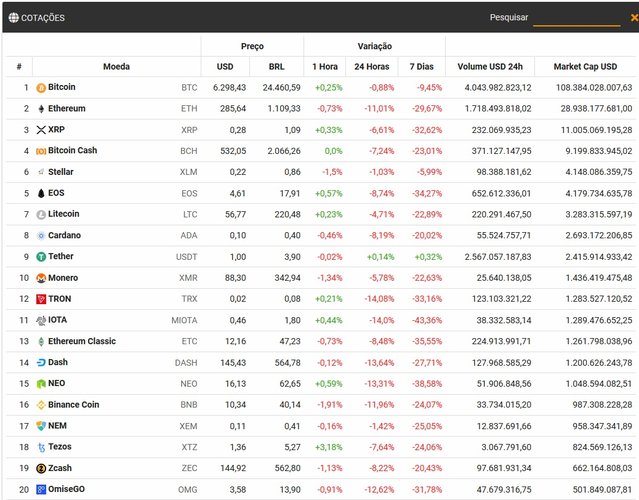The width and height of the screenshot is (639, 500).
Task: Click the Ethereum diamond logo icon
Action: pos(41,109)
